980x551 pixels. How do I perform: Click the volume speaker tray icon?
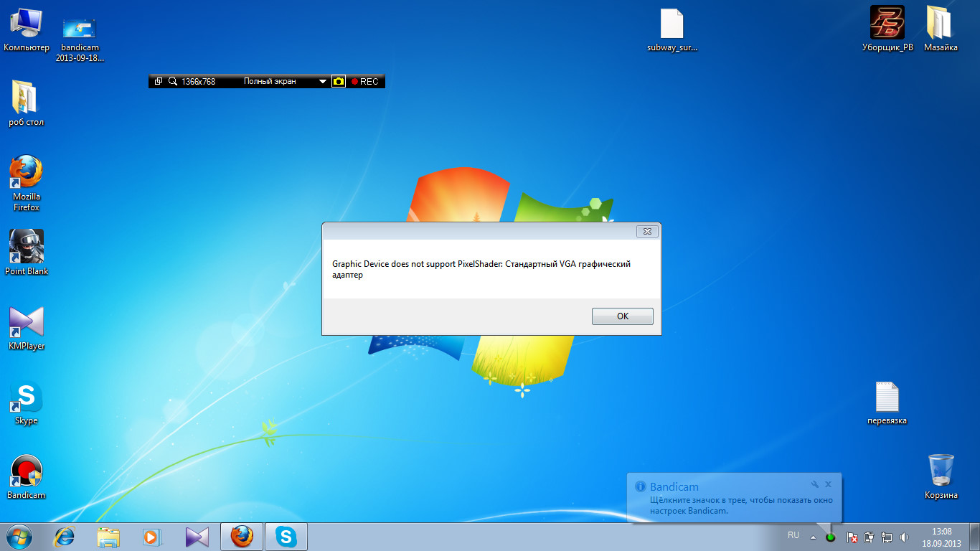[x=904, y=537]
